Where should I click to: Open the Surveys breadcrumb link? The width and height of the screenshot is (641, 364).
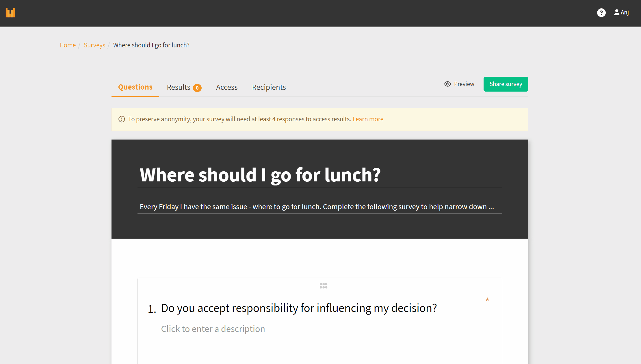[x=94, y=45]
